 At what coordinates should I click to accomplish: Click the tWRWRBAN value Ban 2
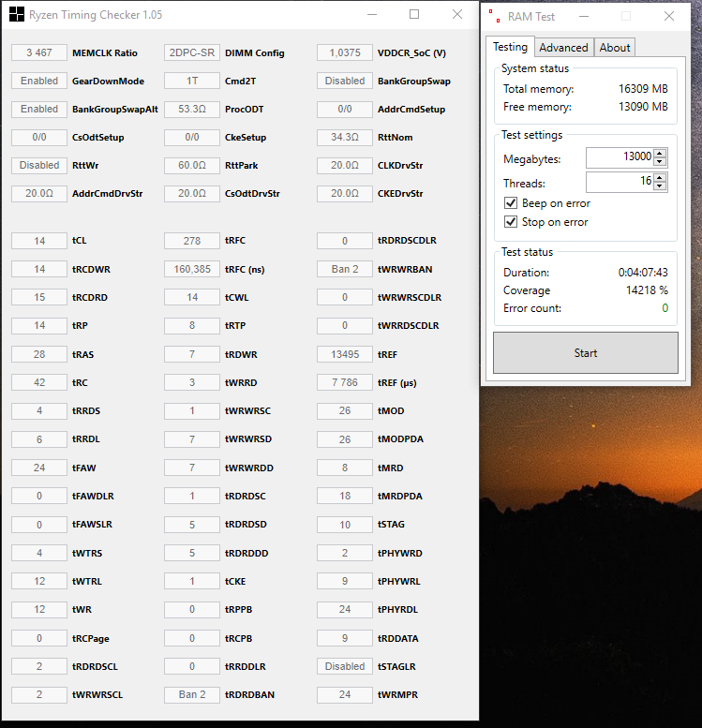[345, 269]
